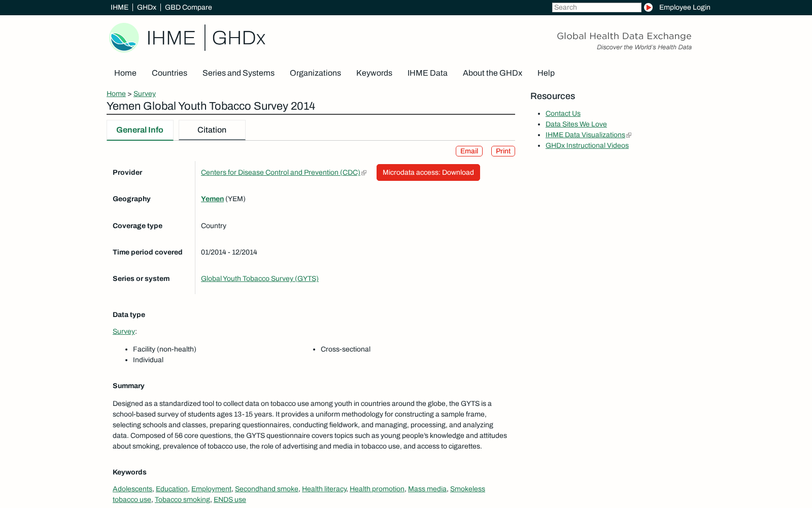Open the IHME Data Visualizations link
The height and width of the screenshot is (508, 812).
point(585,135)
